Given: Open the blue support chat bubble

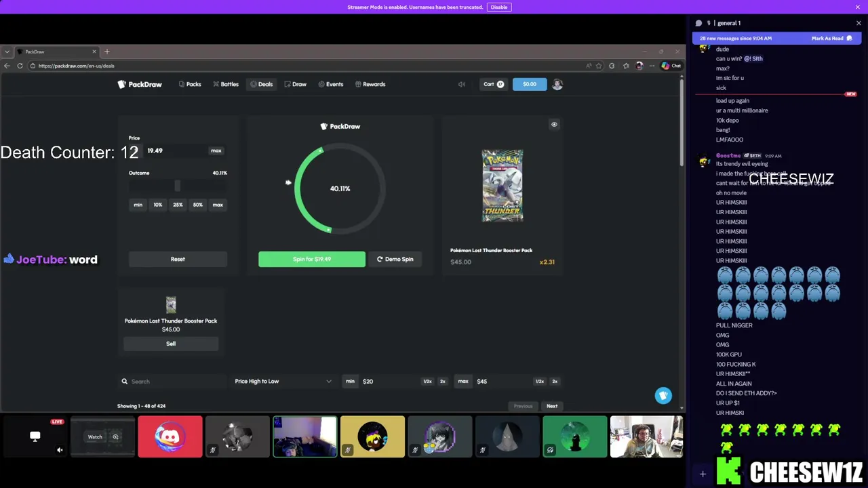Looking at the screenshot, I should click(x=663, y=395).
